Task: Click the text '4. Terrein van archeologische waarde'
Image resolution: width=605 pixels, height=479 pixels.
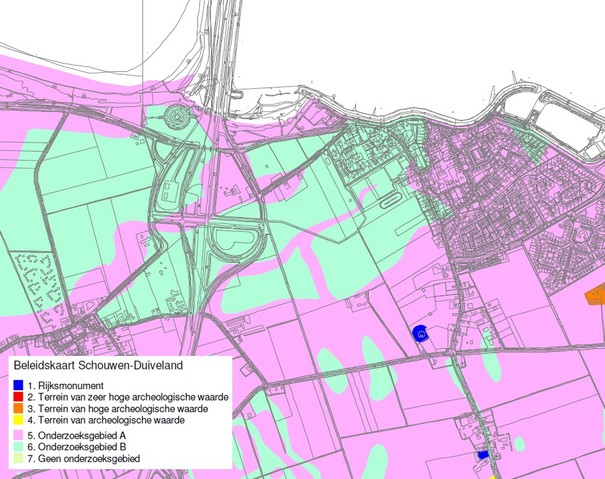Action: pyautogui.click(x=106, y=420)
